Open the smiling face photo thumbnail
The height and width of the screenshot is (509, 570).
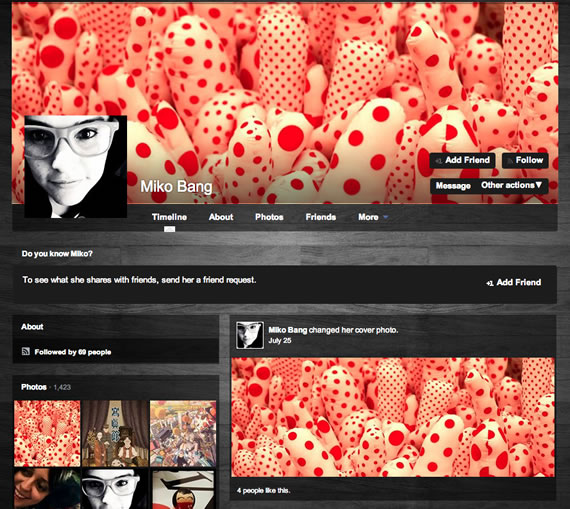[47, 488]
